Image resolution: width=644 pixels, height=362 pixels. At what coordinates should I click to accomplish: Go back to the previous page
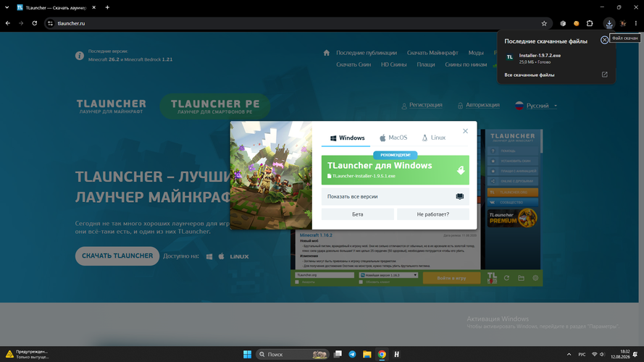(8, 23)
